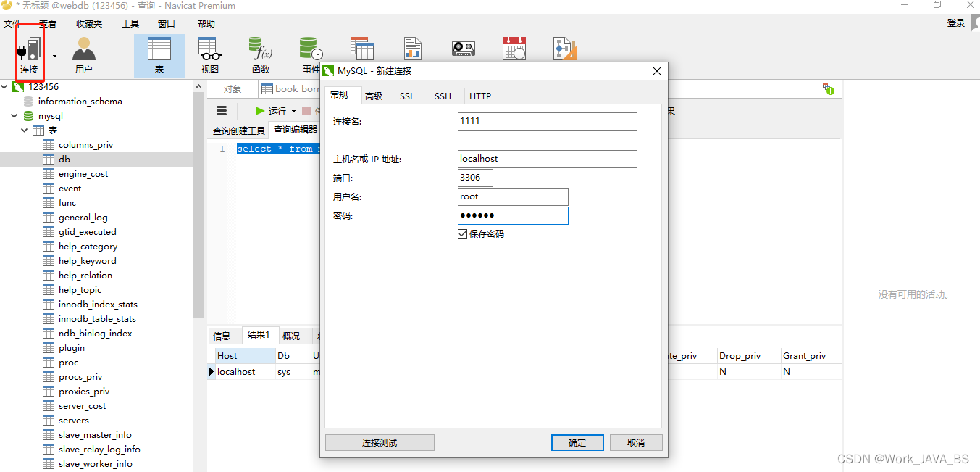Open the 帮助 menu
The image size is (980, 472).
click(x=206, y=24)
